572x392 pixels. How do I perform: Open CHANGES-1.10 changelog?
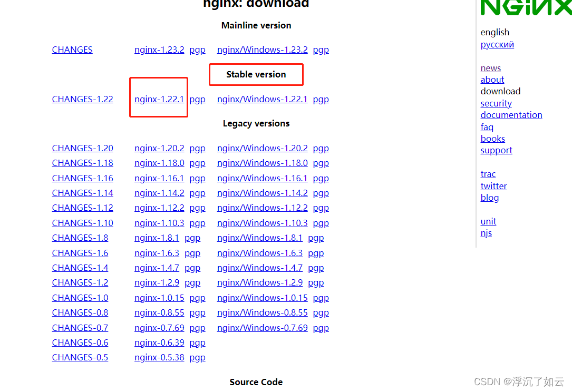pyautogui.click(x=82, y=223)
